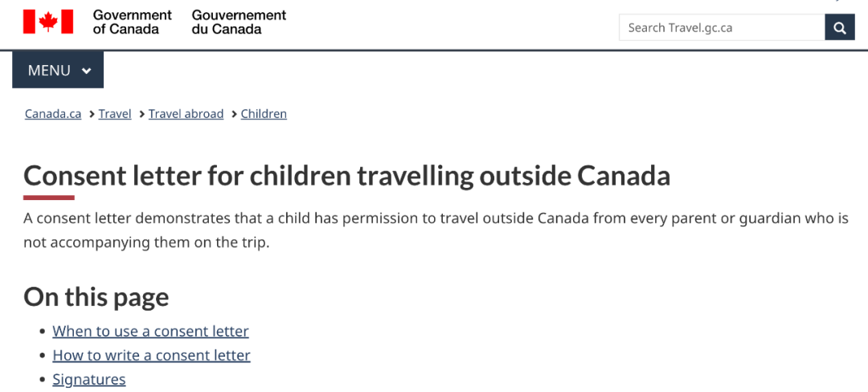Click the Gouvernement du Canada wordmark text
Image resolution: width=868 pixels, height=392 pixels.
click(240, 22)
